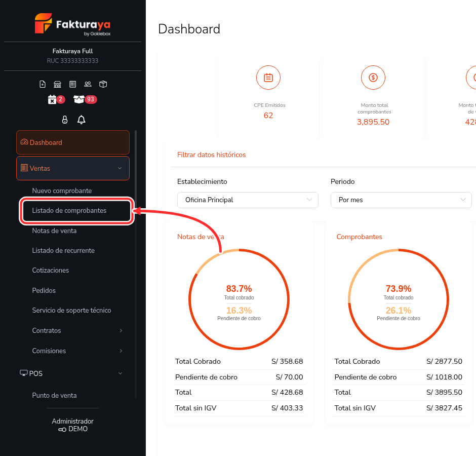Open the customers shortcut icon
Screen dimensions: 476x456
click(88, 84)
